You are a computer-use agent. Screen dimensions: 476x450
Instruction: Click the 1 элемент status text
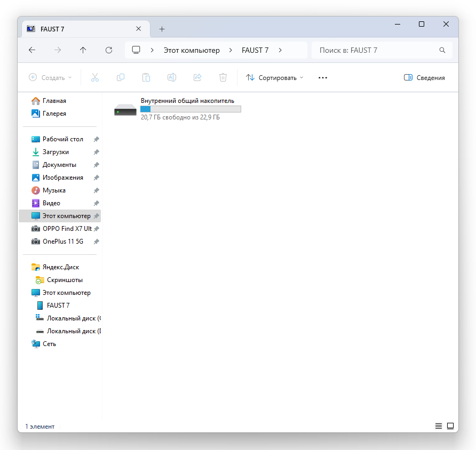[40, 427]
